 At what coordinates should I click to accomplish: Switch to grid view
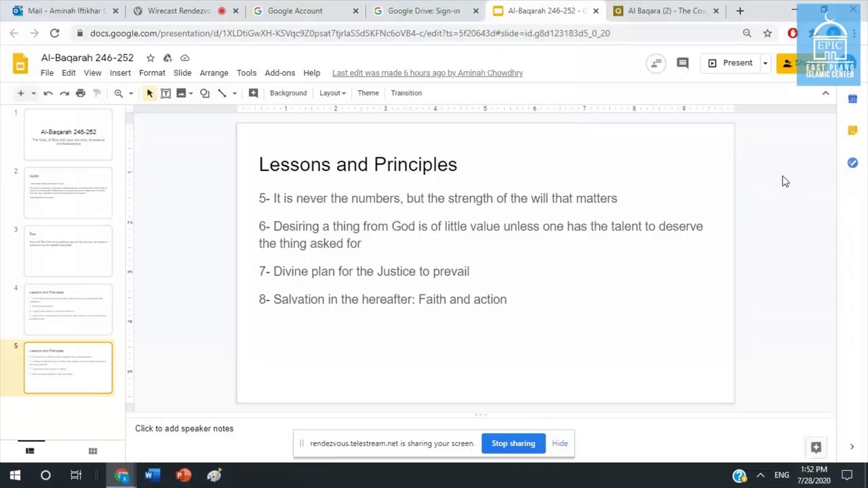tap(93, 451)
